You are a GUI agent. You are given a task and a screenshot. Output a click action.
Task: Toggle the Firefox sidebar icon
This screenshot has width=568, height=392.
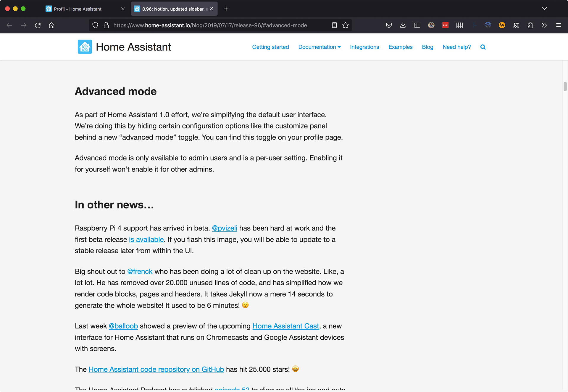[x=417, y=25]
